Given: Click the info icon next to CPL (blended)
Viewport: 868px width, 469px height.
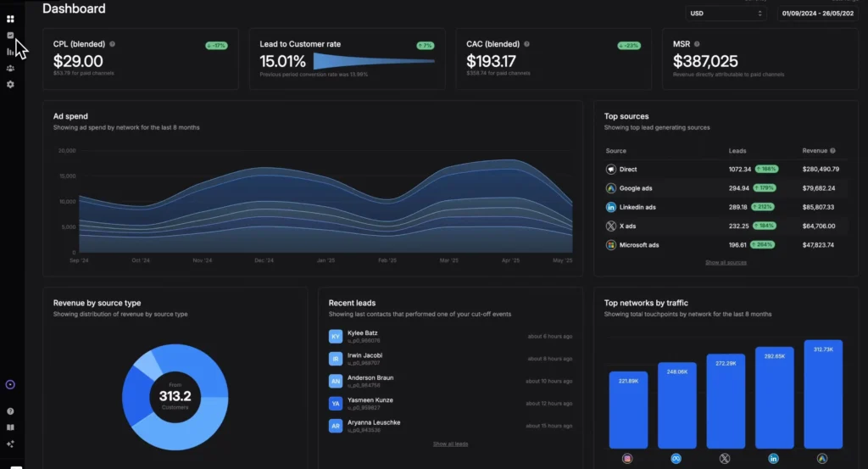Looking at the screenshot, I should [x=113, y=44].
